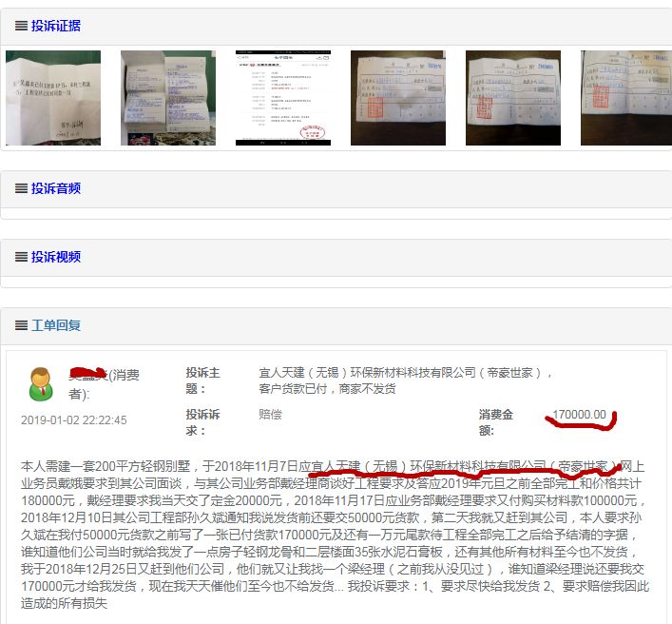Select the 赔偿 request value
The image size is (672, 624).
coord(271,415)
